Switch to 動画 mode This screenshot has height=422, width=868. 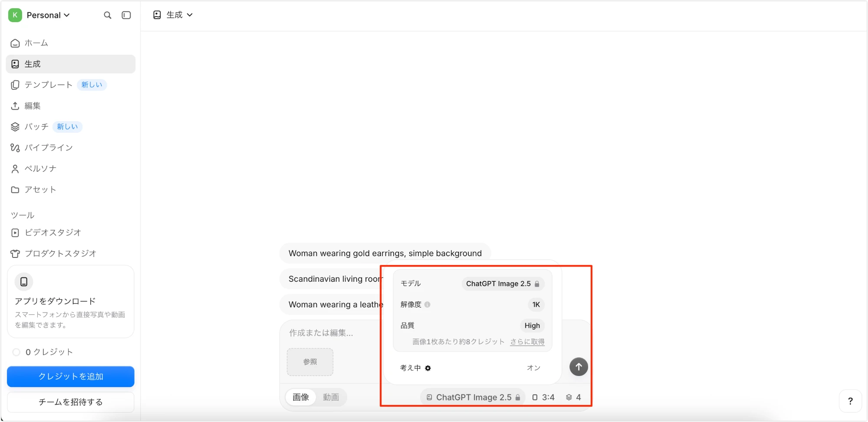(x=331, y=397)
